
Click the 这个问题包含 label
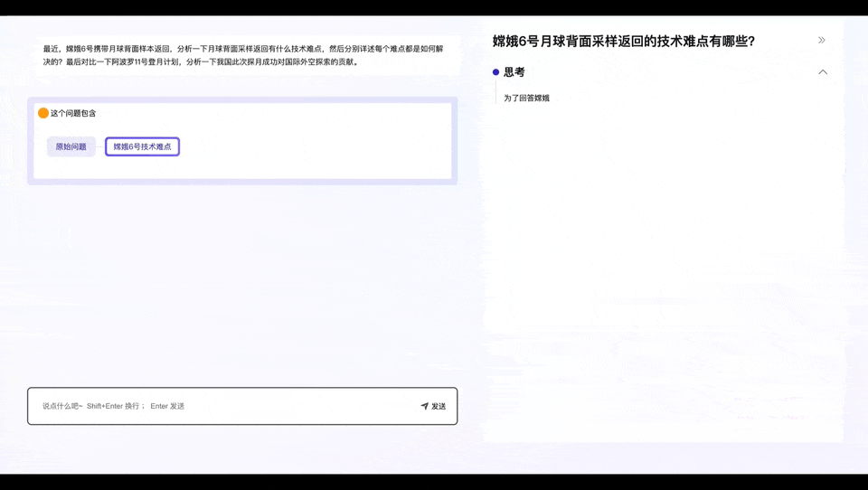tap(73, 113)
